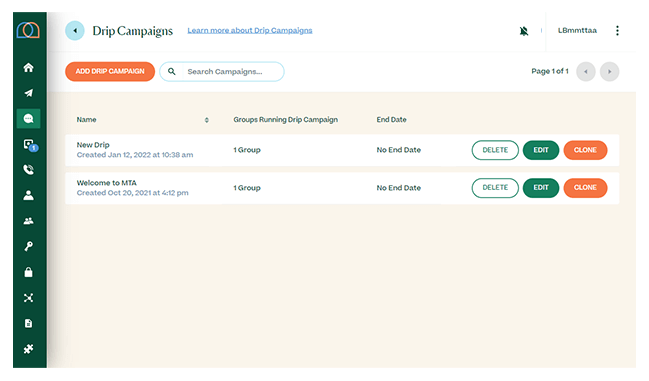Open the app logo in sidebar
The image size is (649, 381).
click(x=28, y=30)
